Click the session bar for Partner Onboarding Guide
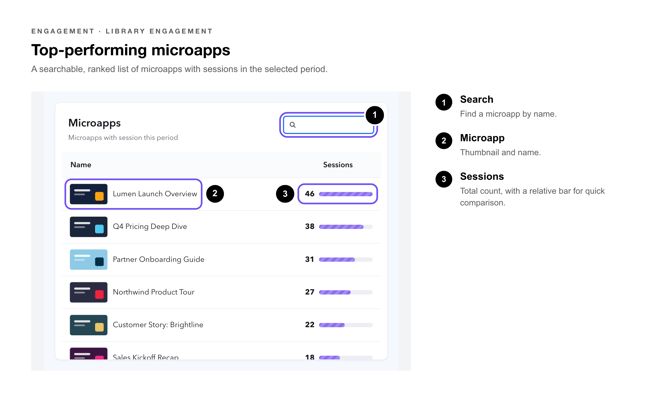Viewport: 670px width, 402px height. click(346, 259)
